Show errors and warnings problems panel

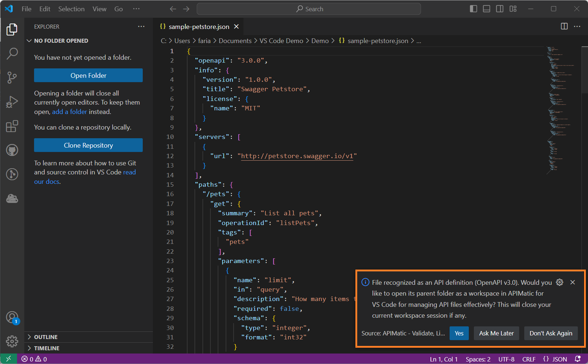34,359
